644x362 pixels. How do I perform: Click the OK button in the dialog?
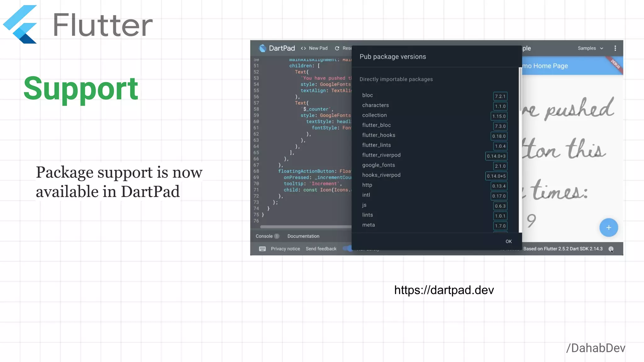click(x=508, y=241)
